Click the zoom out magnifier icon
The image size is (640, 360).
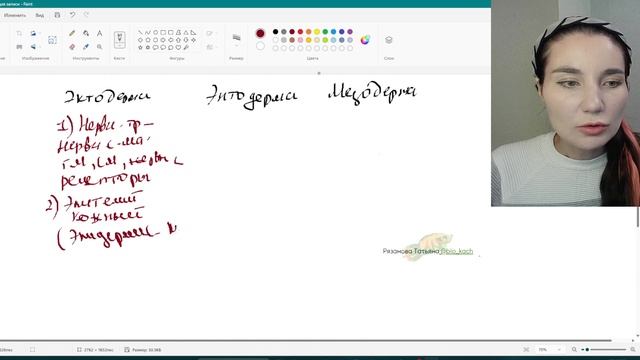point(574,350)
